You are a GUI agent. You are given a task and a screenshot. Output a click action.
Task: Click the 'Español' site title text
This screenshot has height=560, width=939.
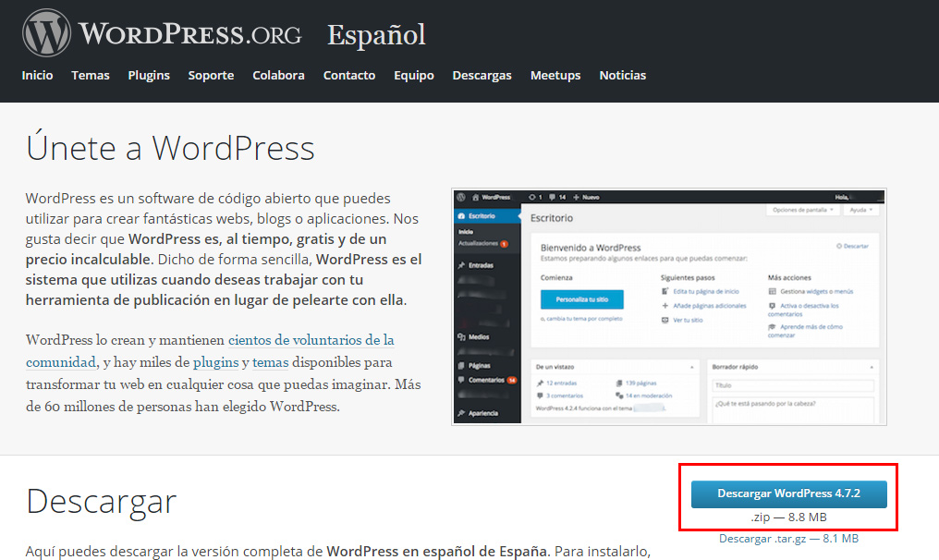(377, 35)
